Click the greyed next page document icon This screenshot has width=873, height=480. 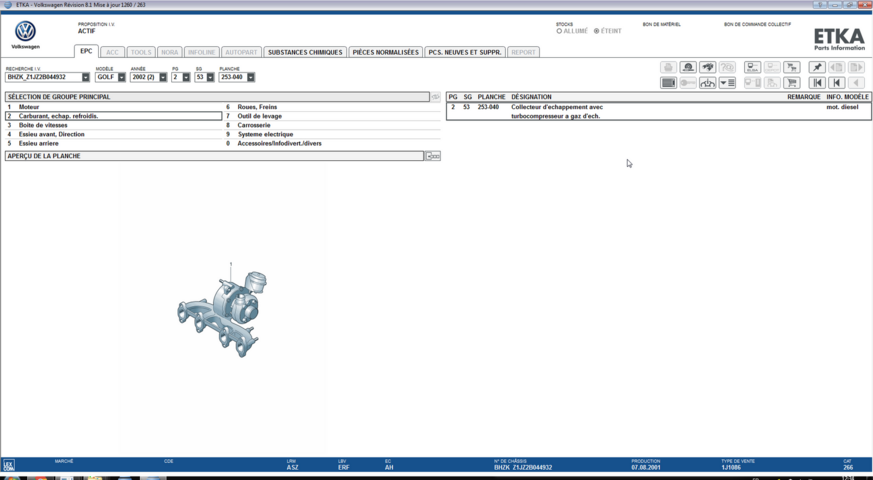click(856, 67)
